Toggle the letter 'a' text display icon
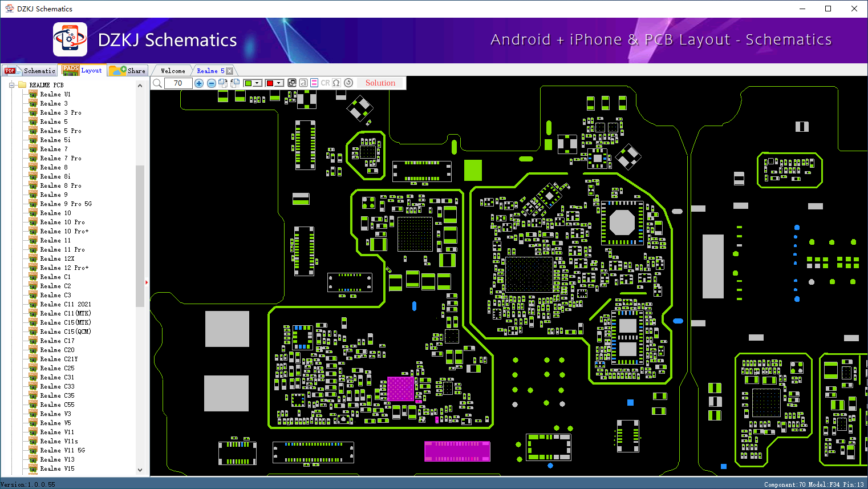The height and width of the screenshot is (489, 868). [x=303, y=83]
